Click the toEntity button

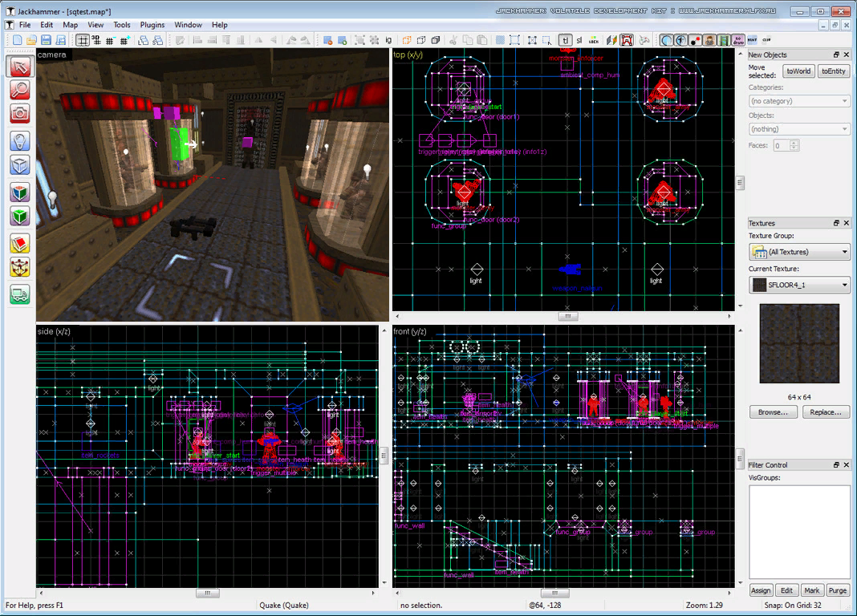(834, 71)
